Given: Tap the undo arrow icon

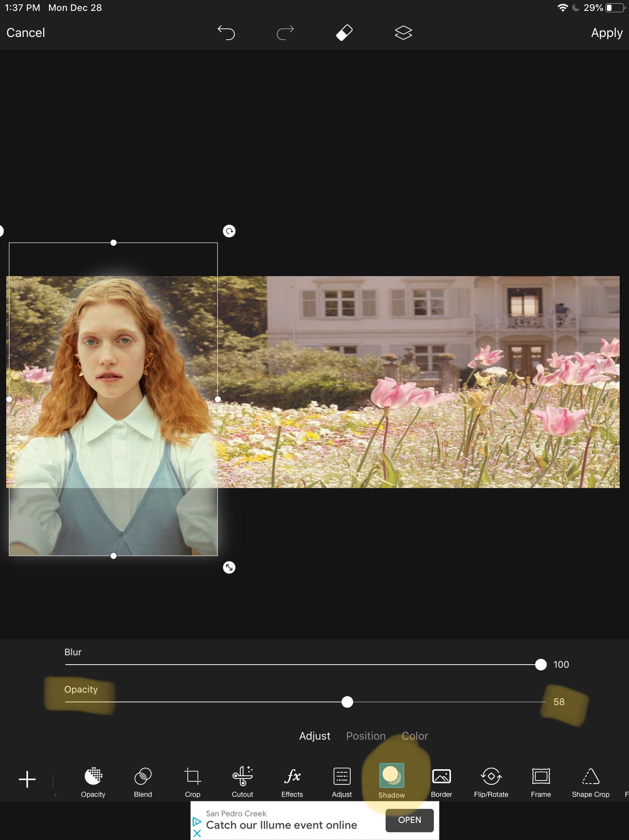Looking at the screenshot, I should (226, 33).
